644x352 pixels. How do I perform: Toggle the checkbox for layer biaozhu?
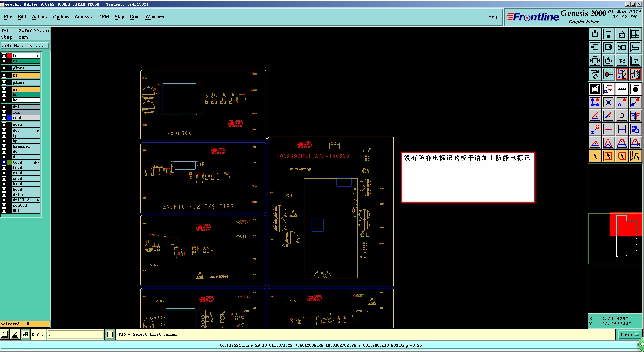click(x=4, y=146)
